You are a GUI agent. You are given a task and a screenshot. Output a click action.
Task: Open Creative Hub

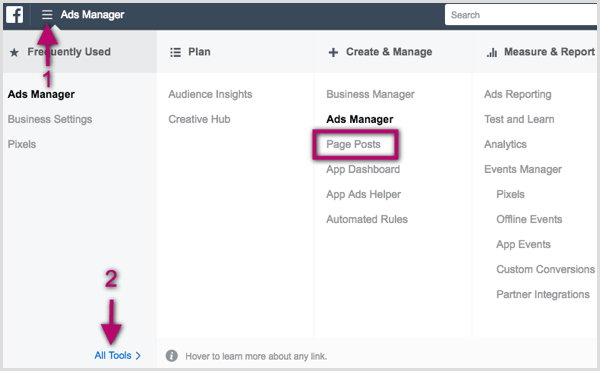point(199,119)
